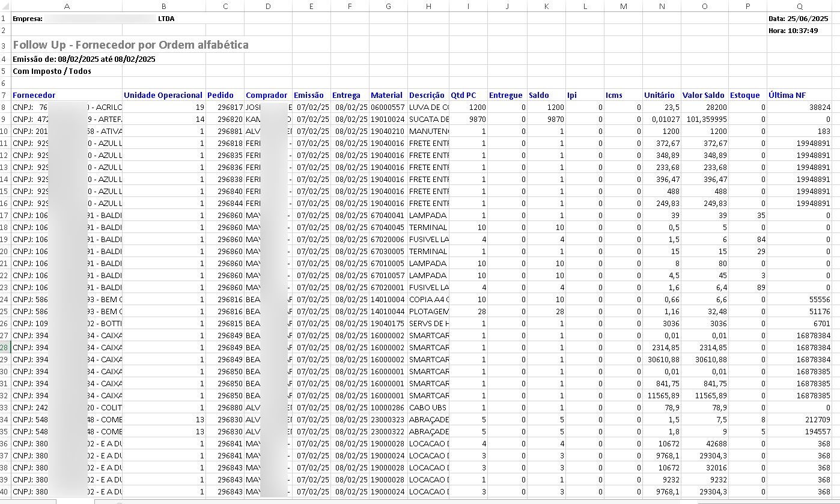Click the 'Estoque' header cell
This screenshot has height=504, width=840.
pyautogui.click(x=747, y=95)
